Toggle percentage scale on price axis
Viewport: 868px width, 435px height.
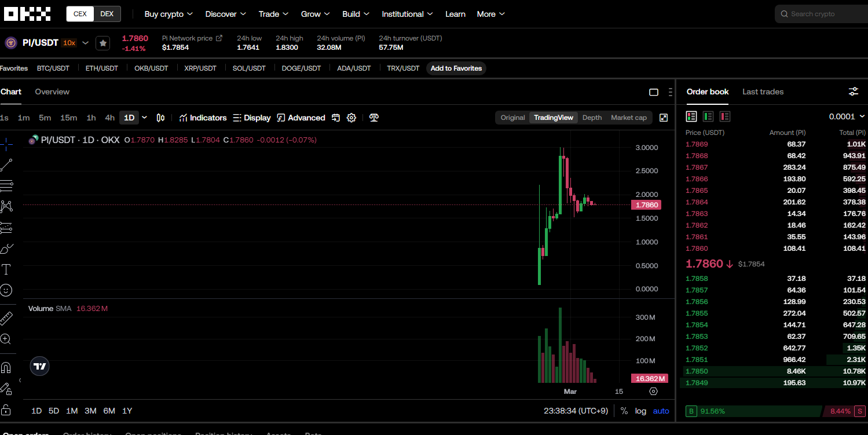pyautogui.click(x=624, y=411)
